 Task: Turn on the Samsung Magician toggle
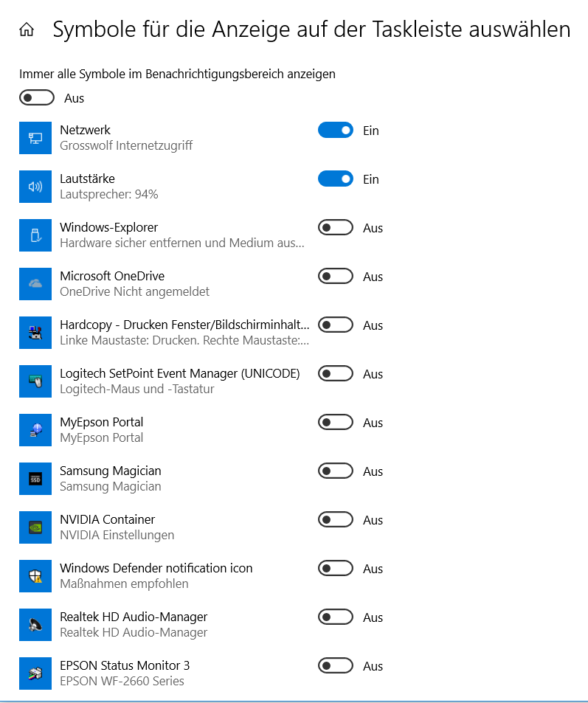point(336,471)
